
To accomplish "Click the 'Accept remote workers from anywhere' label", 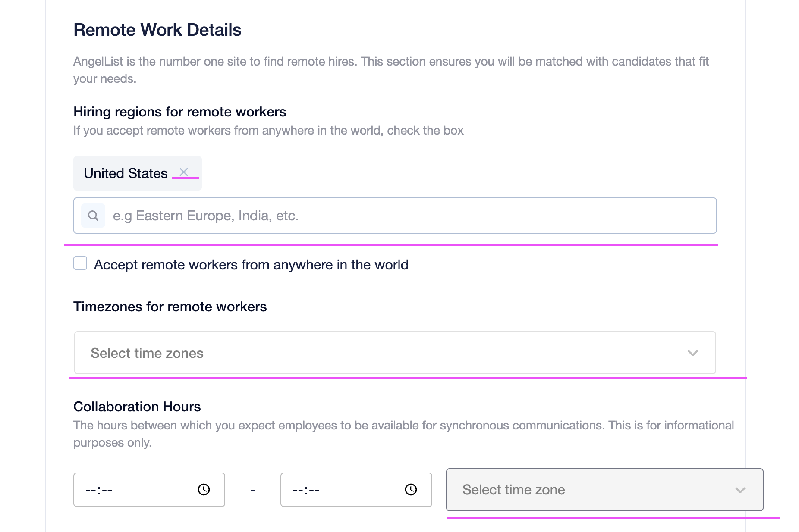I will click(251, 265).
